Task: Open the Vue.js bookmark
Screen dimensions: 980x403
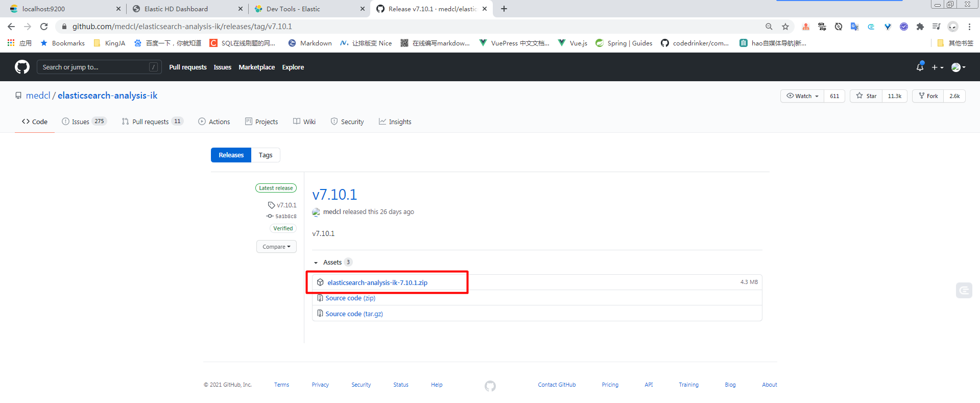Action: click(572, 43)
